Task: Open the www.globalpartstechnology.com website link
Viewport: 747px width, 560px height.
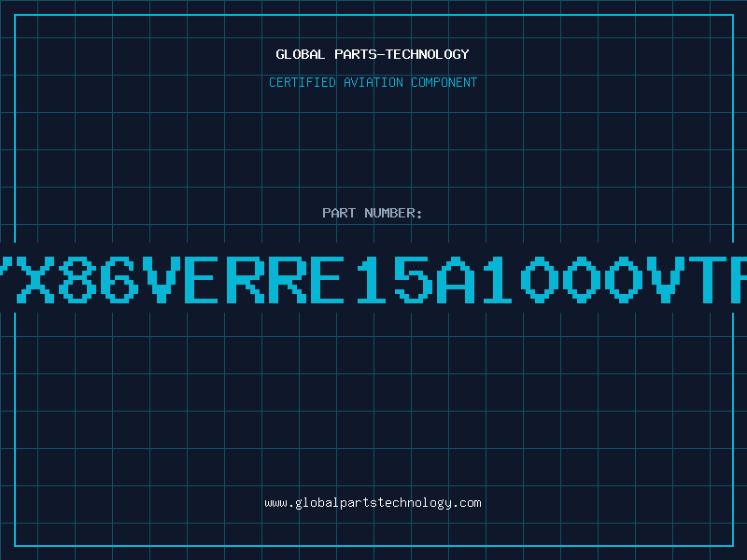Action: tap(373, 503)
